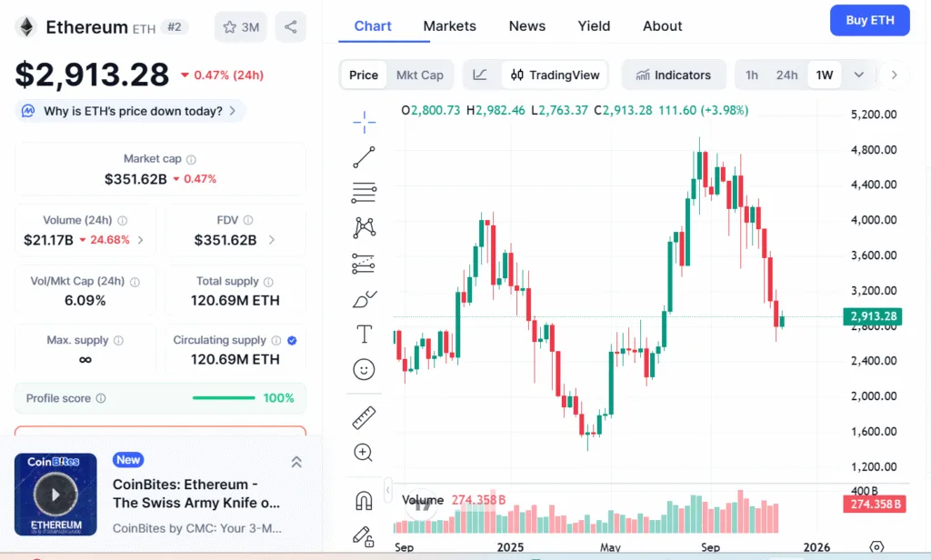The width and height of the screenshot is (931, 560).
Task: Select the brush drawing tool
Action: [364, 300]
